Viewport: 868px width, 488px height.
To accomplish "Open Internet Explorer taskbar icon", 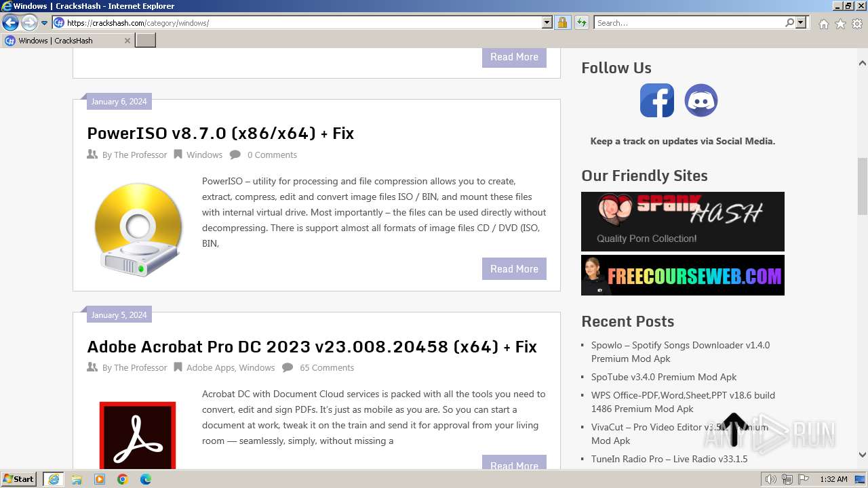I will (53, 479).
